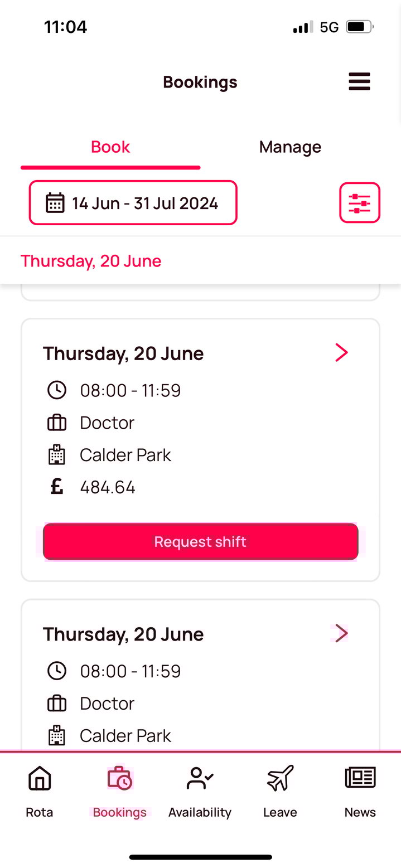Open the Rota home icon
401x868 pixels.
(38, 778)
